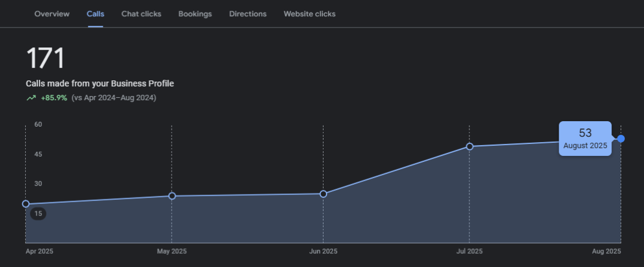Viewport: 644px width, 267px height.
Task: Click the Calls made from Business Profile heading
Action: [x=100, y=84]
